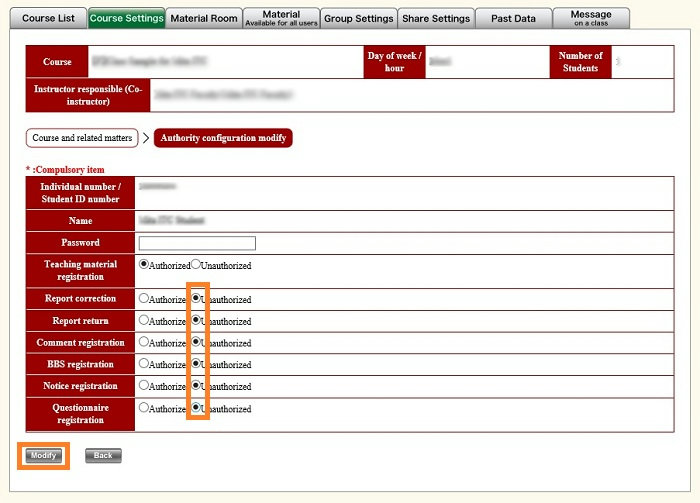Viewport: 700px width, 503px height.
Task: Enable Authorized for Comment registration
Action: tap(144, 343)
